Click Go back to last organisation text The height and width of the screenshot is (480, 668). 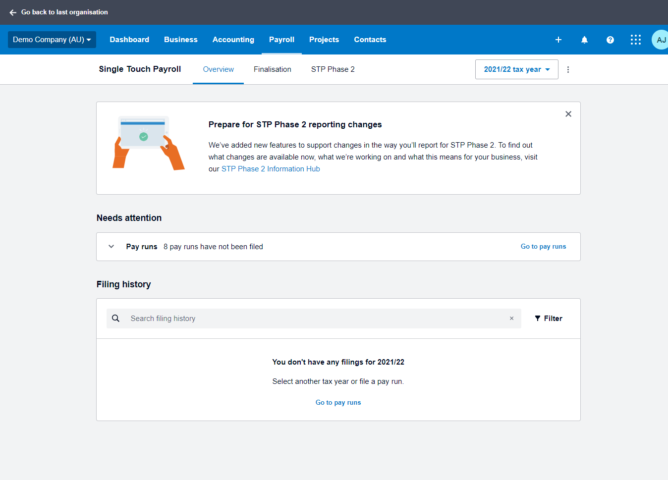(64, 12)
